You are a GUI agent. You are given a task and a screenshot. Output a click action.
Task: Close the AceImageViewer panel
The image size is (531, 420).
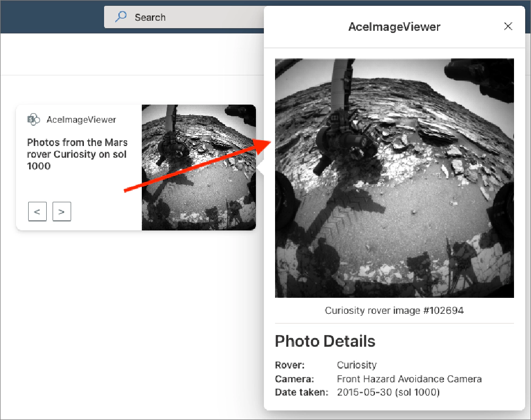click(508, 27)
